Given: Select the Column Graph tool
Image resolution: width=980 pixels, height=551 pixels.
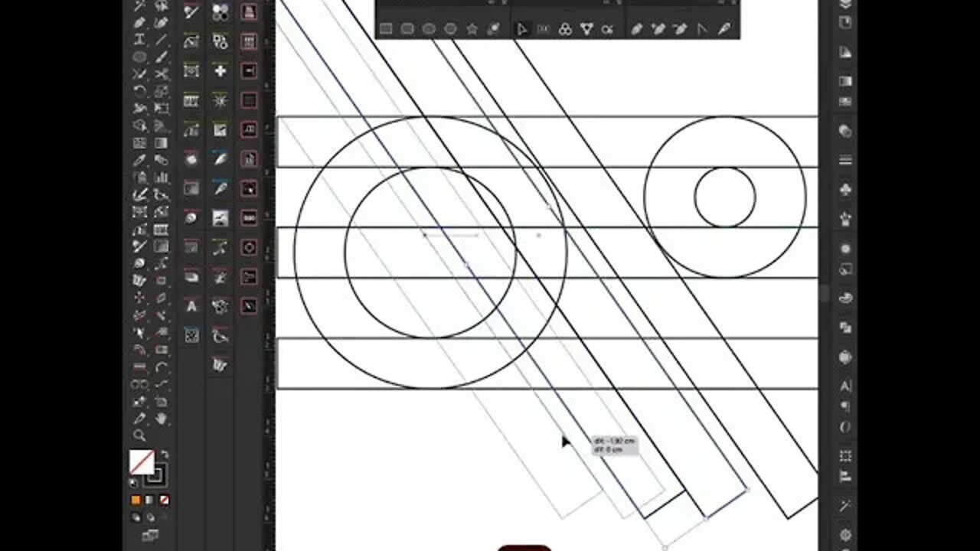Looking at the screenshot, I should 162,178.
